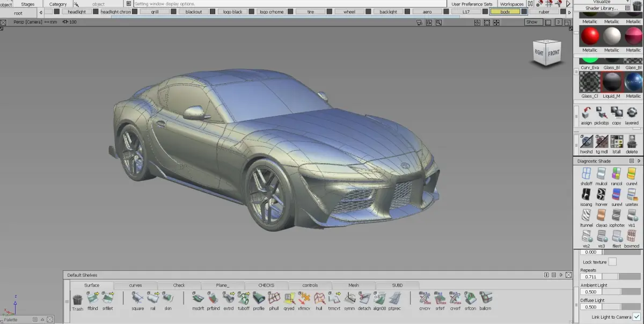Open the Plane_ shelf tab

pos(223,285)
